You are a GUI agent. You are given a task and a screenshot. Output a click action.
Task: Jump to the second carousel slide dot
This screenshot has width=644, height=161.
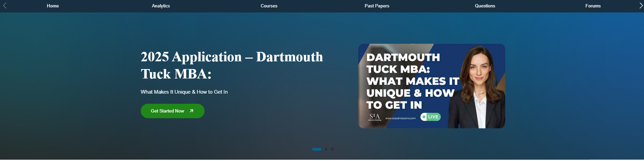coord(326,149)
